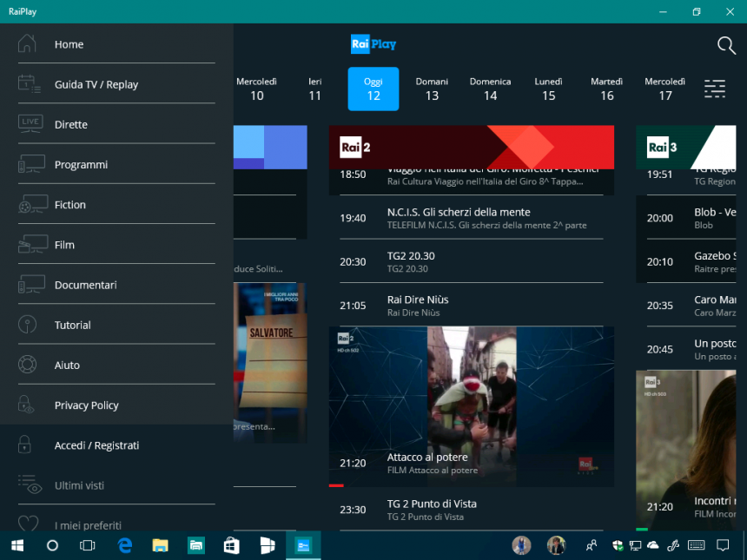Click the Programmi monitor icon
Viewport: 747px width, 560px height.
(x=31, y=164)
